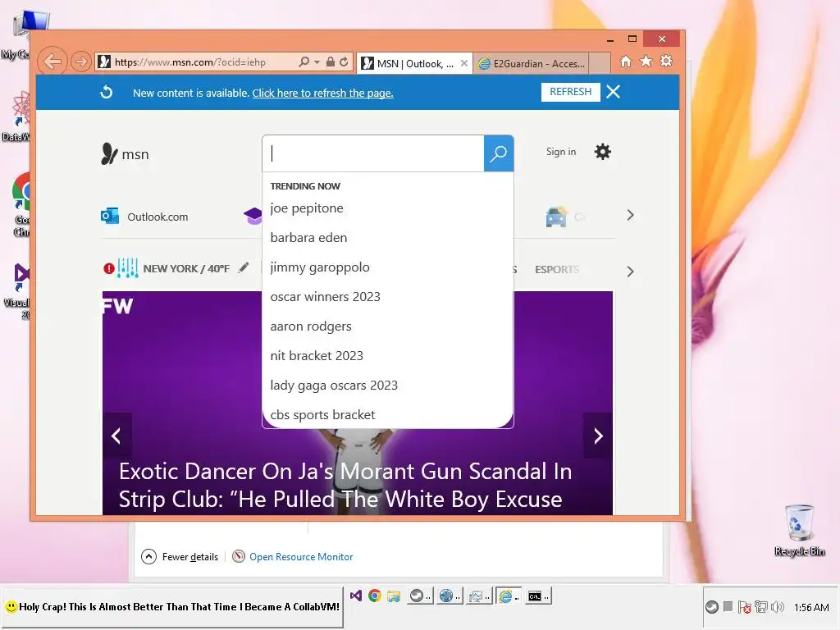Go to previous carousel slide

pos(116,436)
